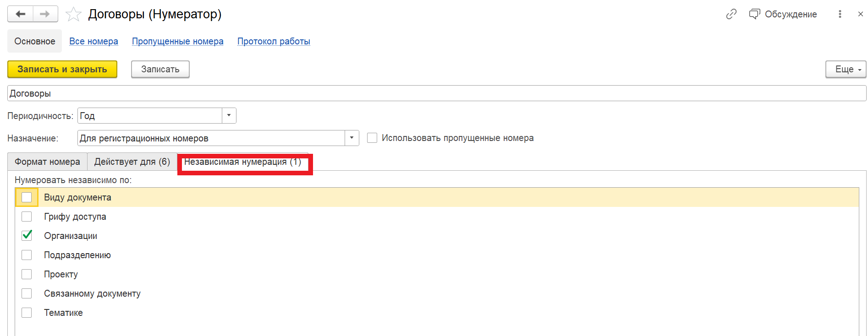Tick the Подразделению checkbox

point(27,255)
